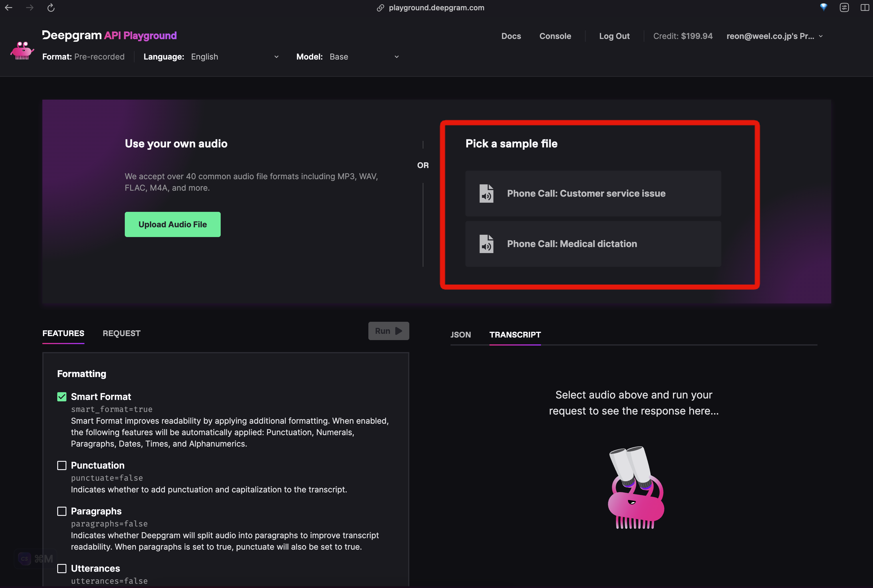Open the Model dropdown showing Base
Image resolution: width=873 pixels, height=588 pixels.
click(x=364, y=57)
